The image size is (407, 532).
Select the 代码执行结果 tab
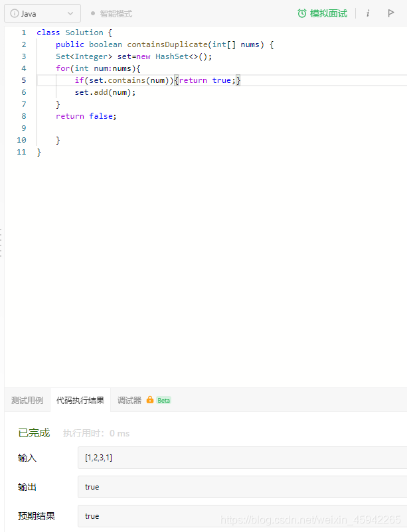pos(80,401)
